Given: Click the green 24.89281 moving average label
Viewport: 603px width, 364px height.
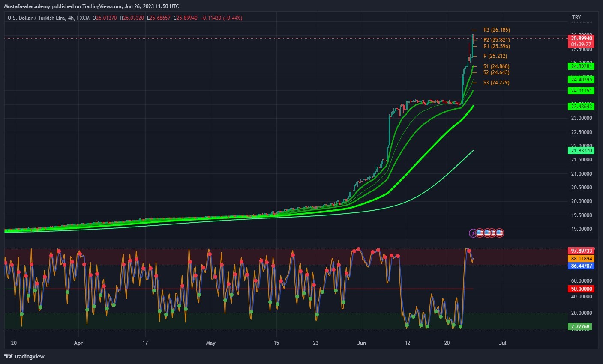Looking at the screenshot, I should [582, 66].
